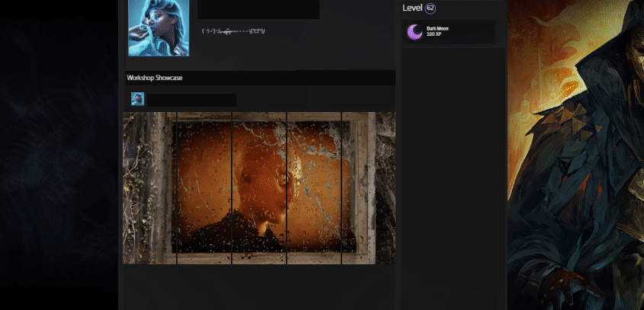Open the middle workshop panel showing the face
The image size is (644, 310).
pos(259,188)
